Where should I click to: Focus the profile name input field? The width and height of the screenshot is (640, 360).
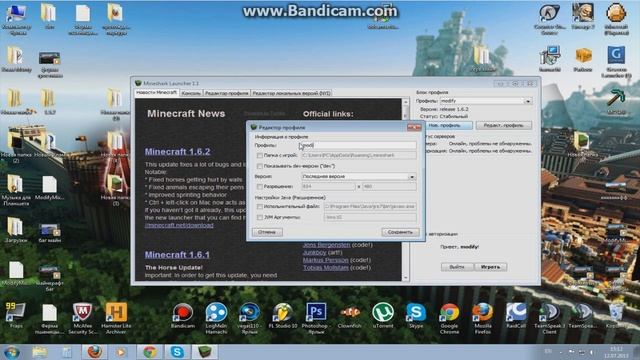(358, 145)
